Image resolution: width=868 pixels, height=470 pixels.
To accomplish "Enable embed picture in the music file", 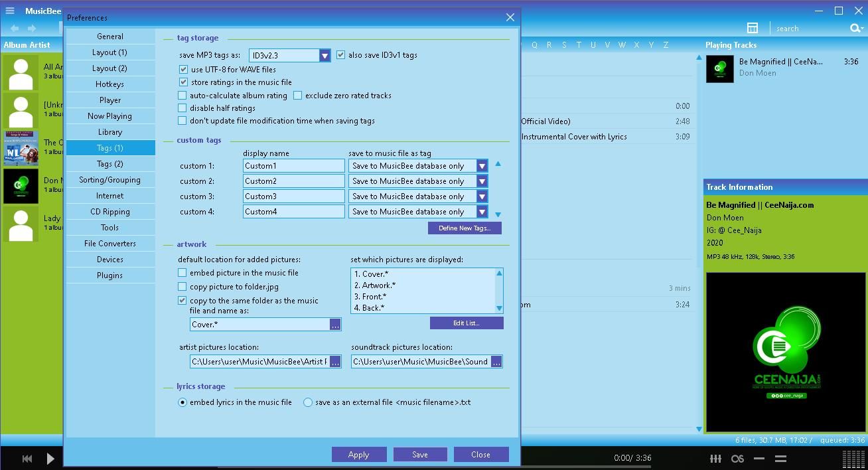I will [182, 272].
